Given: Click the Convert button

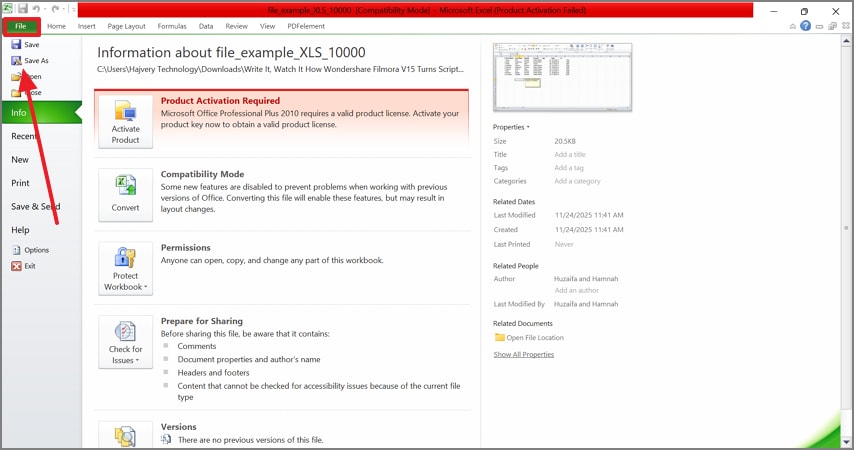Looking at the screenshot, I should [125, 194].
